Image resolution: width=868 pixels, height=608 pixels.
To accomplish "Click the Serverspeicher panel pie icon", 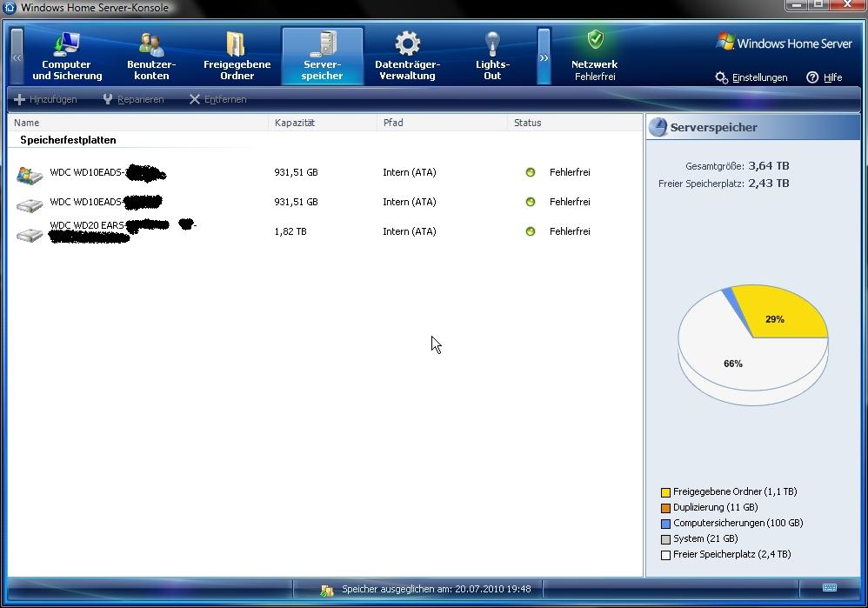I will click(658, 127).
